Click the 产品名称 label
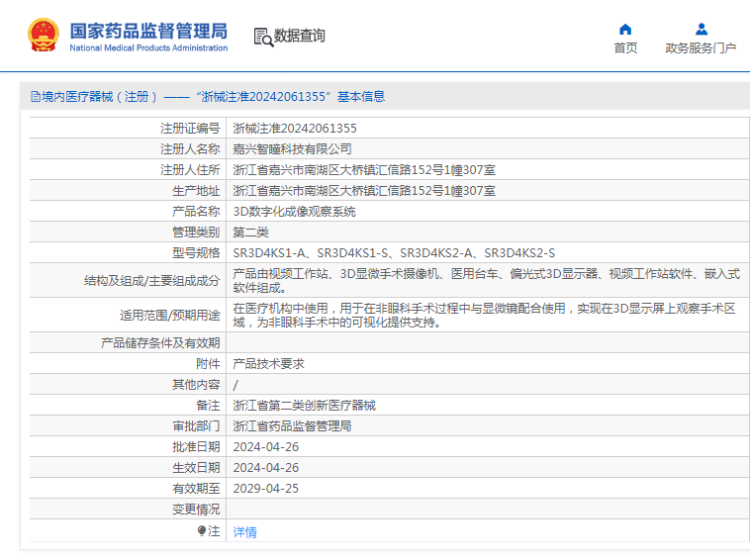The image size is (750, 560). click(196, 212)
